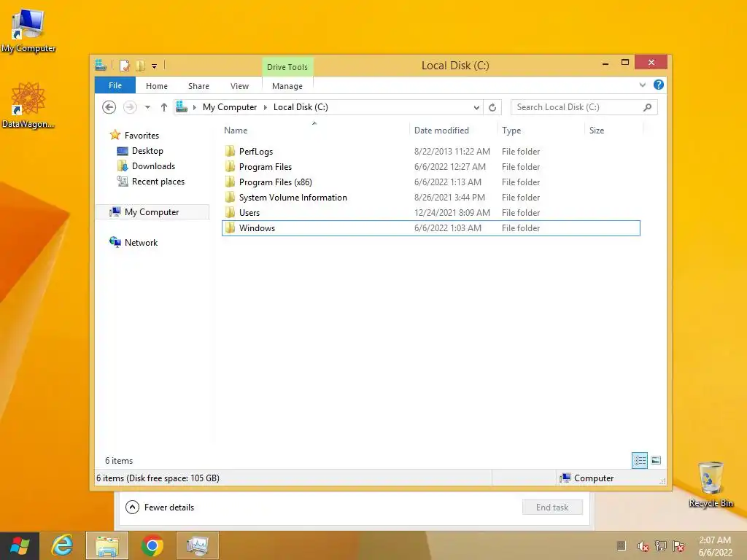This screenshot has width=747, height=560.
Task: Open the Manage ribbon tab
Action: pos(287,86)
